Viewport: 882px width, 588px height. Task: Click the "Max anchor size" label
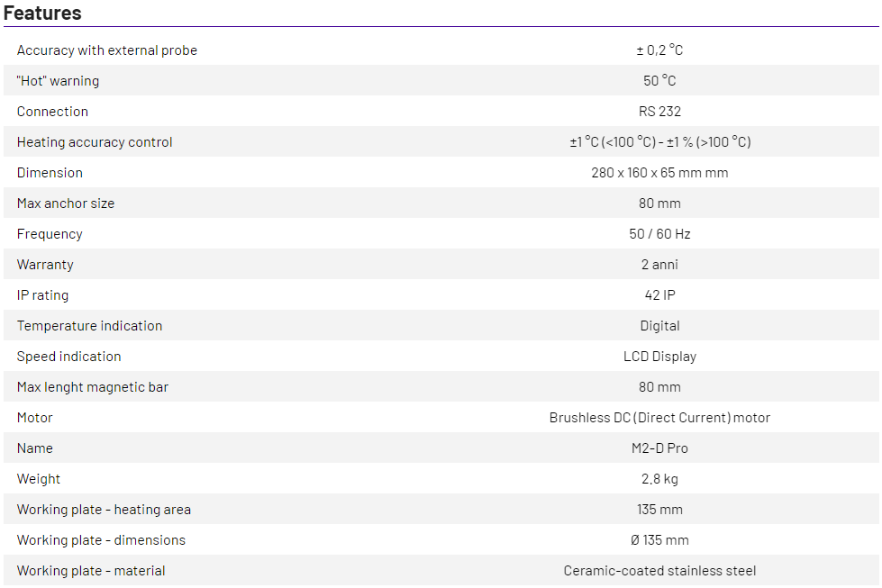pos(66,204)
